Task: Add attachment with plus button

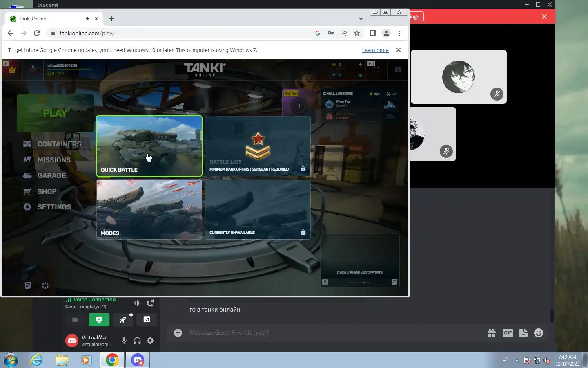Action: (178, 333)
